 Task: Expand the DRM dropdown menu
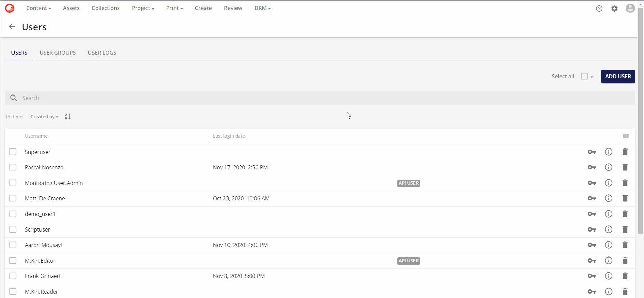pyautogui.click(x=263, y=8)
